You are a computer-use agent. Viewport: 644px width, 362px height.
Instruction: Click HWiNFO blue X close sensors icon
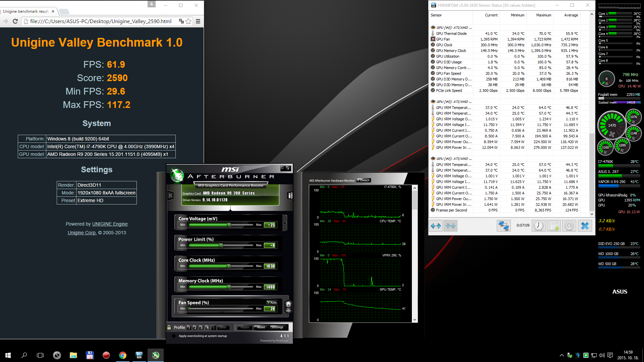585,226
